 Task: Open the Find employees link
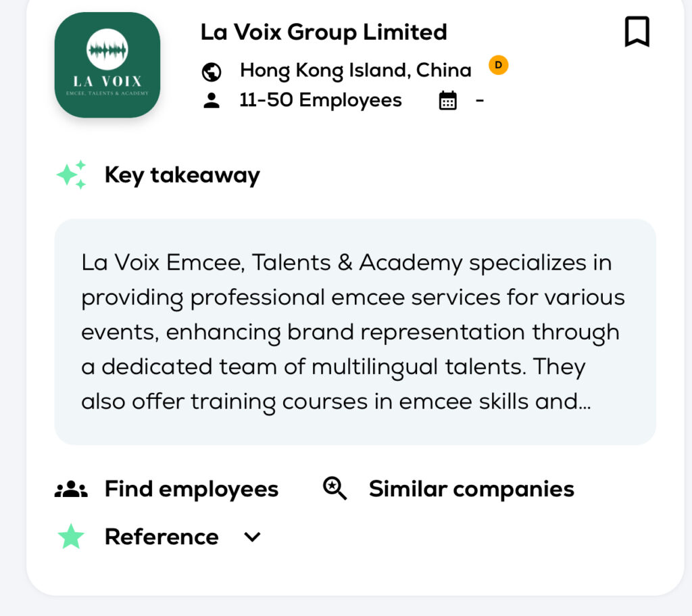pos(191,489)
